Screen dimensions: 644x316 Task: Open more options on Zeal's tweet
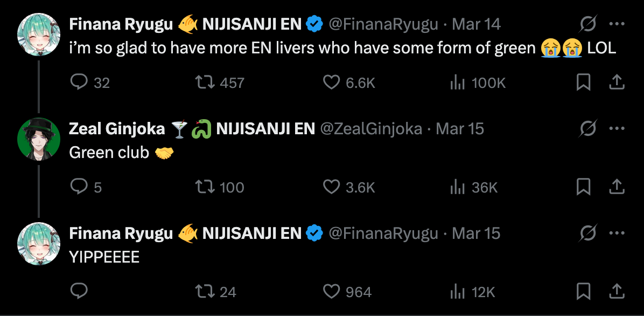(x=617, y=129)
